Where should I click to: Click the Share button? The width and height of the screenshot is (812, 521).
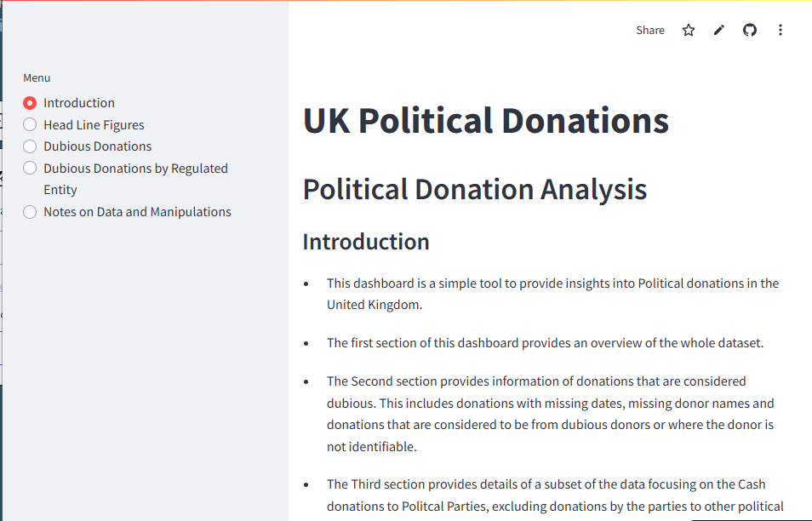650,30
